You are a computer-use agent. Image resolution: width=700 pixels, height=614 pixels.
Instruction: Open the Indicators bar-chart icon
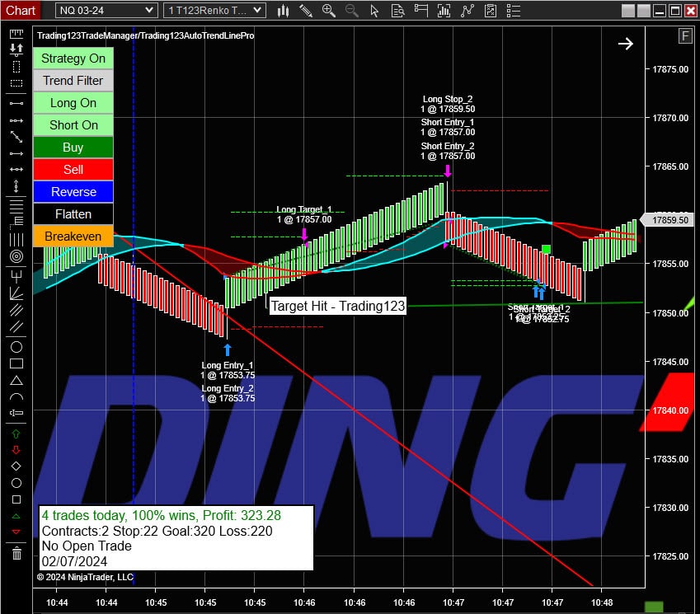(x=444, y=10)
